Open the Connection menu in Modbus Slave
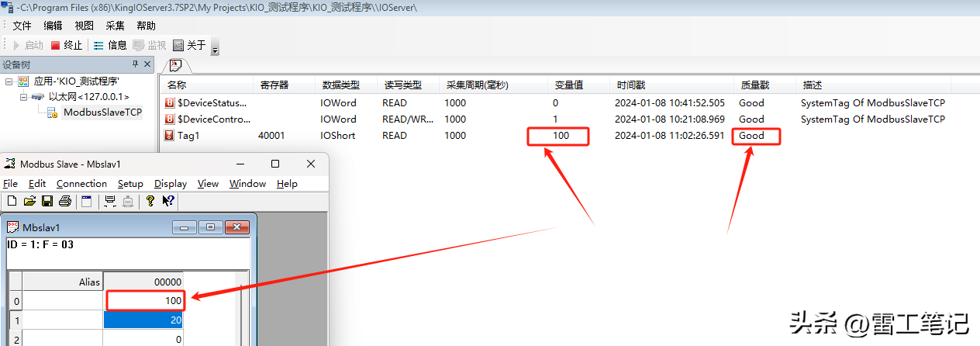Screen dimensions: 980x346 pyautogui.click(x=81, y=184)
